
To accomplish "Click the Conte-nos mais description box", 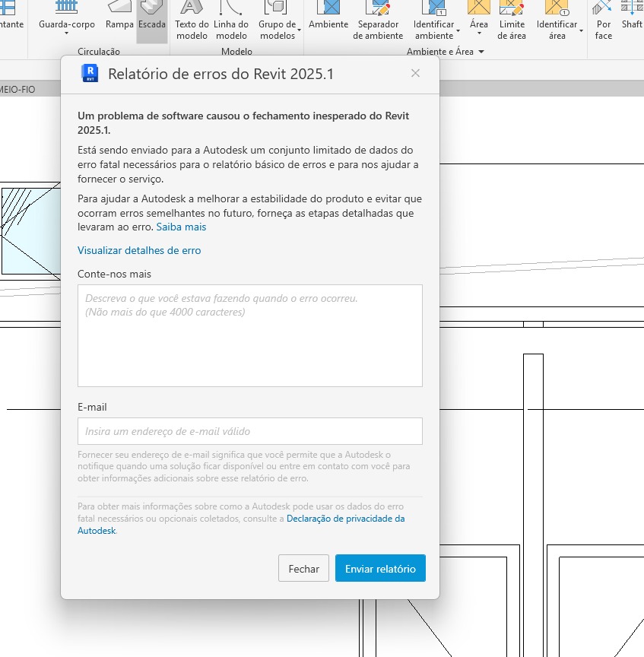I will tap(249, 335).
